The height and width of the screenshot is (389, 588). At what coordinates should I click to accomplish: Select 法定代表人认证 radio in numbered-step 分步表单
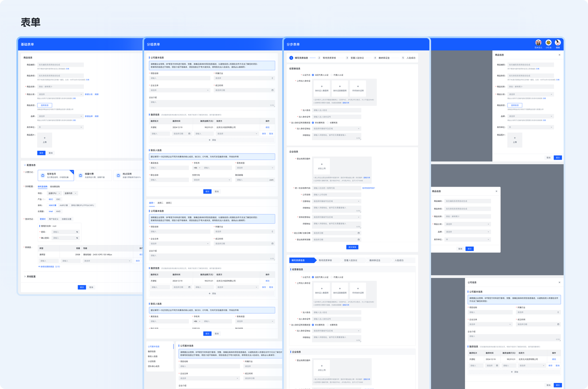[x=322, y=75]
